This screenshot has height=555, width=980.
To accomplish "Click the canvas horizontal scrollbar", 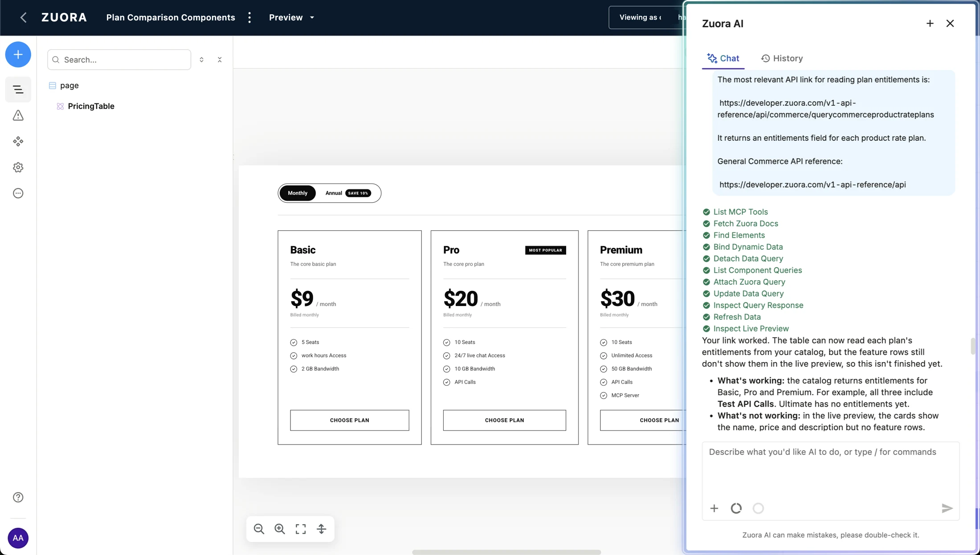I will coord(506,552).
